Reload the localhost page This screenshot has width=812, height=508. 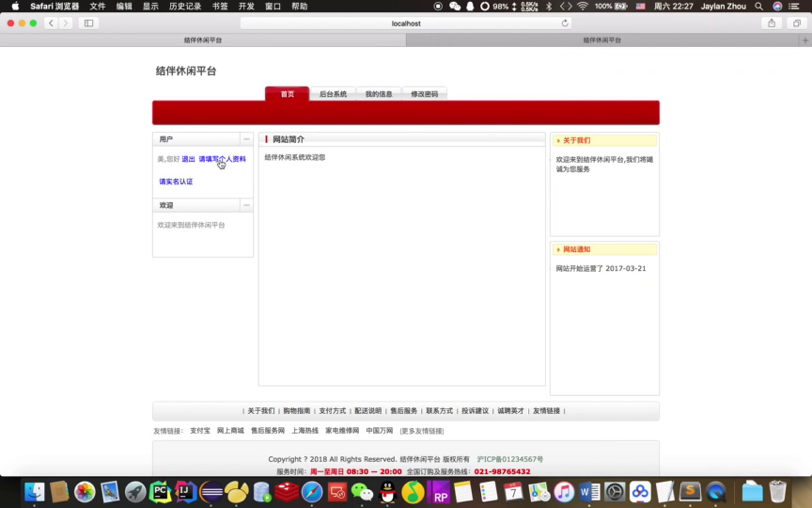click(x=565, y=24)
